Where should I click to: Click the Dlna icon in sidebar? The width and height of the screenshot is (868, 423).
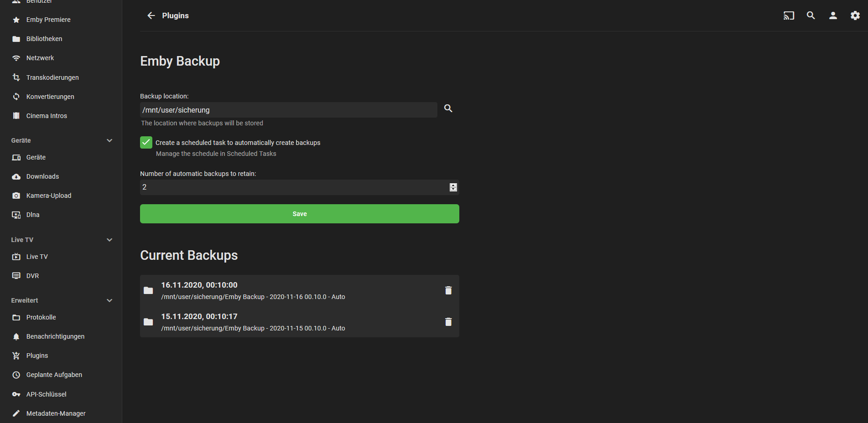(16, 215)
